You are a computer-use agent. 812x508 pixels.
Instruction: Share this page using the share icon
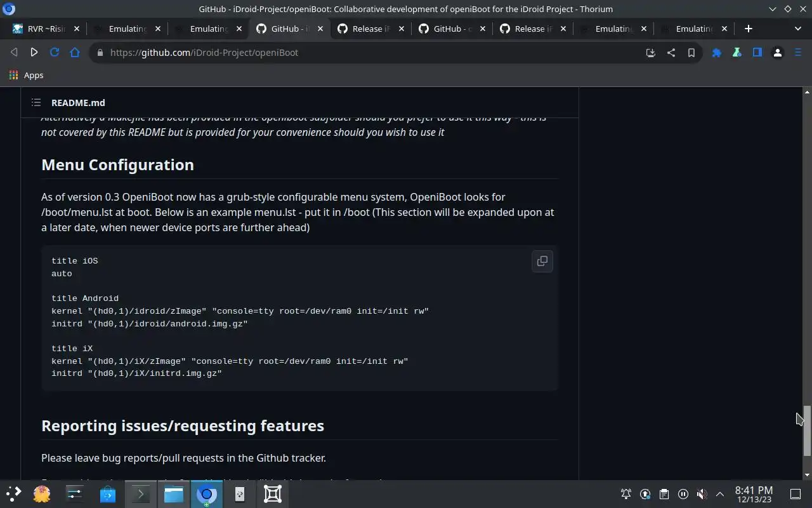tap(671, 53)
